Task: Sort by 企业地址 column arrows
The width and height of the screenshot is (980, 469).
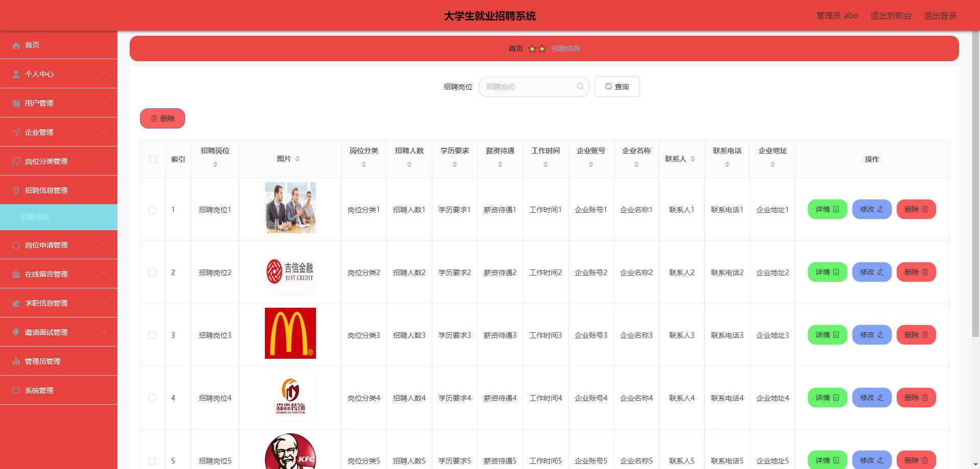Action: pyautogui.click(x=773, y=164)
